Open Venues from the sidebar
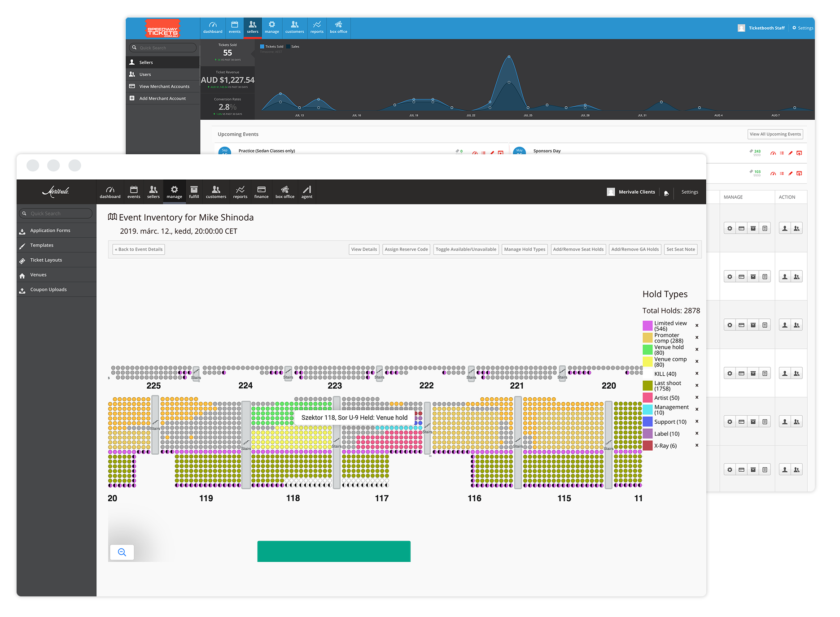Screen dimensions: 840x617 pyautogui.click(x=38, y=275)
